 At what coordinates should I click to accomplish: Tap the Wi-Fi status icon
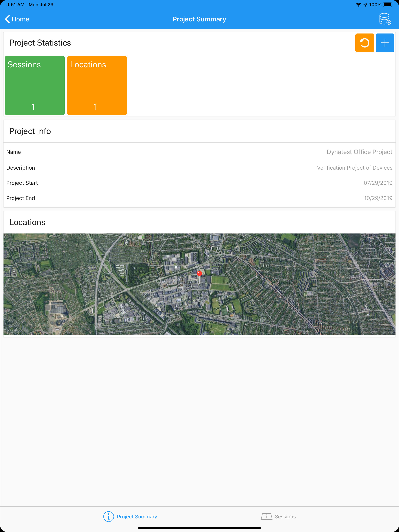[x=358, y=4]
